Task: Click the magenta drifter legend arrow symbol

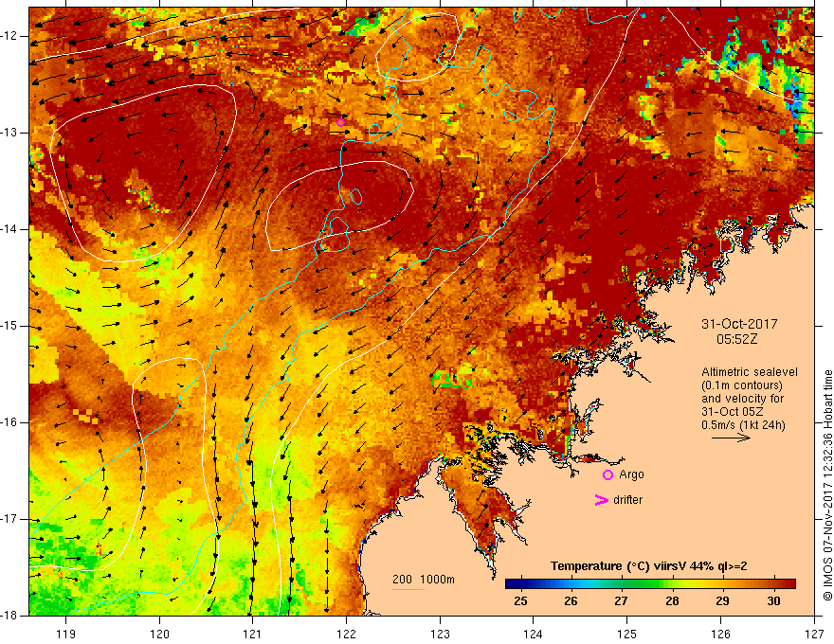Action: (601, 500)
